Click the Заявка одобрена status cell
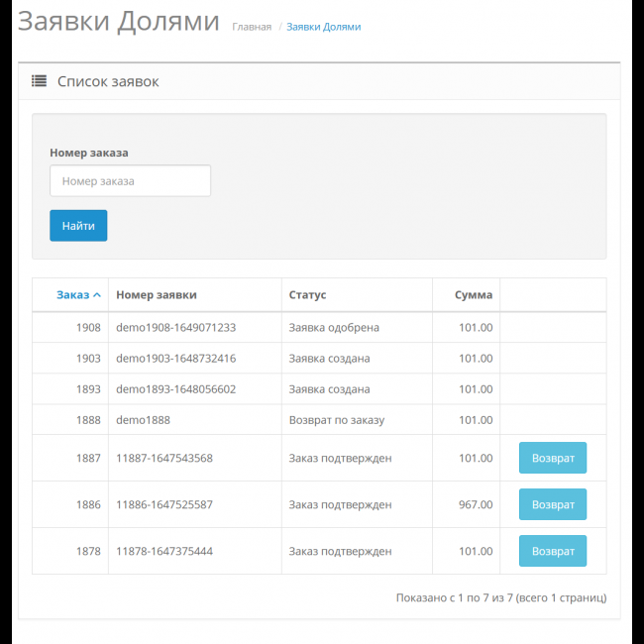This screenshot has height=644, width=644. pos(334,328)
